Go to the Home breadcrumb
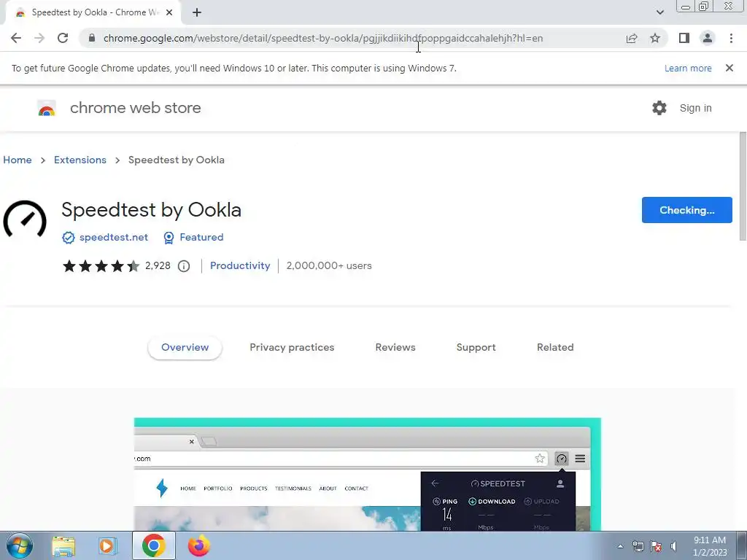 (x=18, y=160)
